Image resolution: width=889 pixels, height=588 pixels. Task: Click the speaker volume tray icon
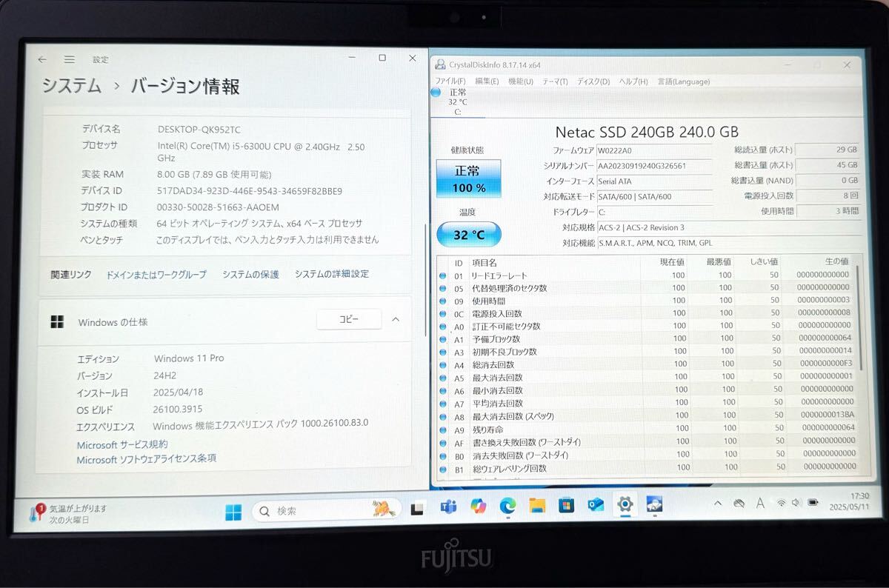pyautogui.click(x=796, y=502)
